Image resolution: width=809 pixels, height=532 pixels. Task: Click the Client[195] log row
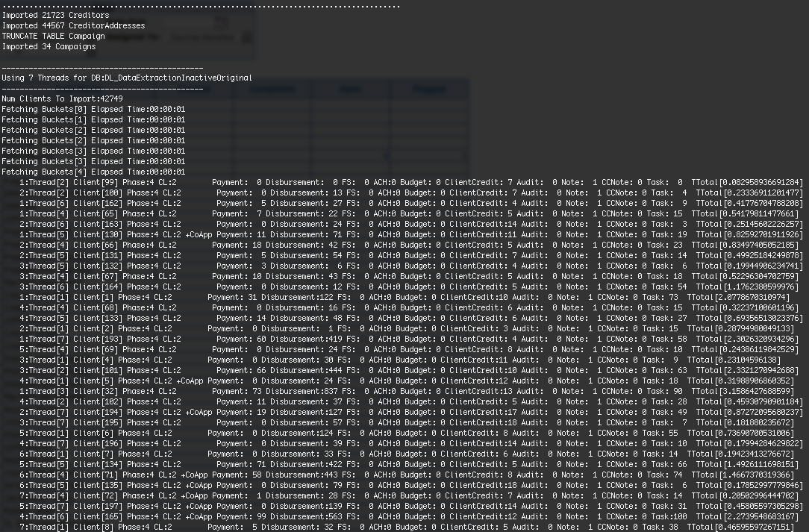[405, 422]
